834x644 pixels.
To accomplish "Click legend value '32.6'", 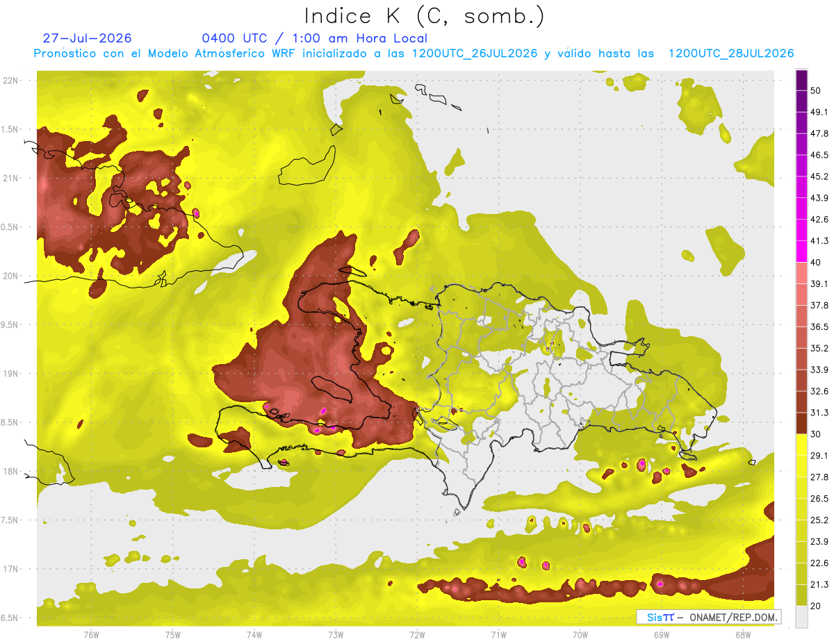I will [x=819, y=391].
